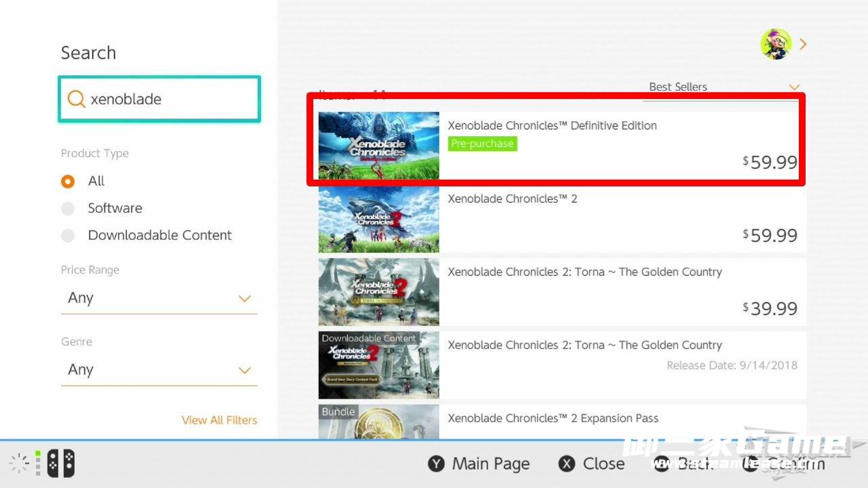This screenshot has width=868, height=488.
Task: Click the Pre-purchase green label
Action: point(482,144)
